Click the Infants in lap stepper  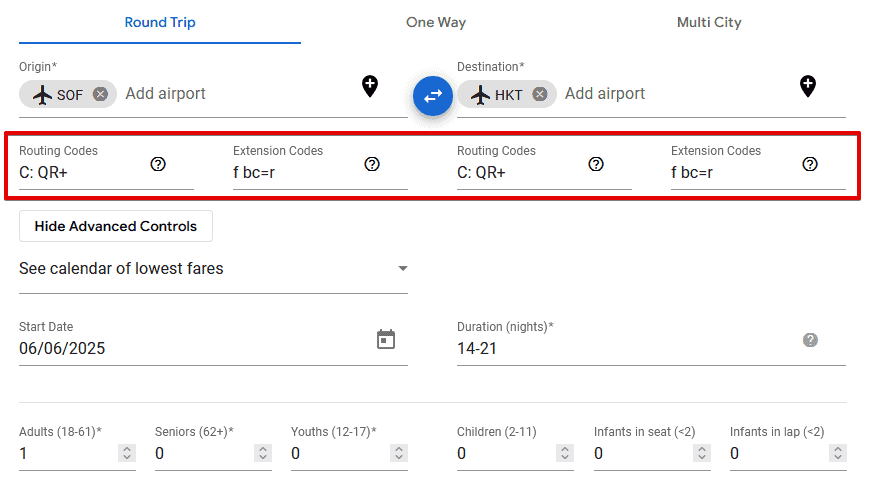837,453
